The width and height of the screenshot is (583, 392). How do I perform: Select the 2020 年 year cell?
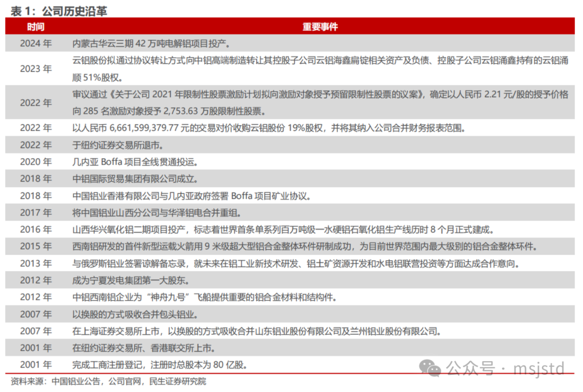click(x=36, y=162)
